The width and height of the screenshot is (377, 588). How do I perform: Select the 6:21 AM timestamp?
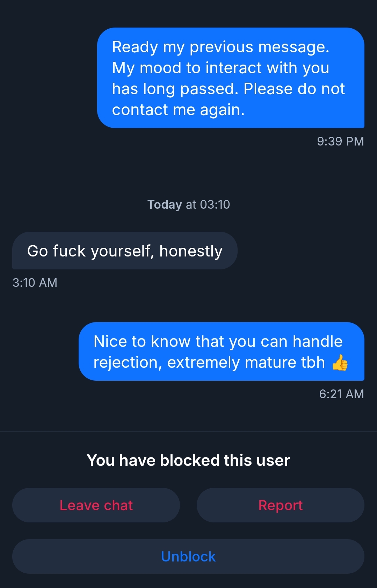click(x=341, y=394)
